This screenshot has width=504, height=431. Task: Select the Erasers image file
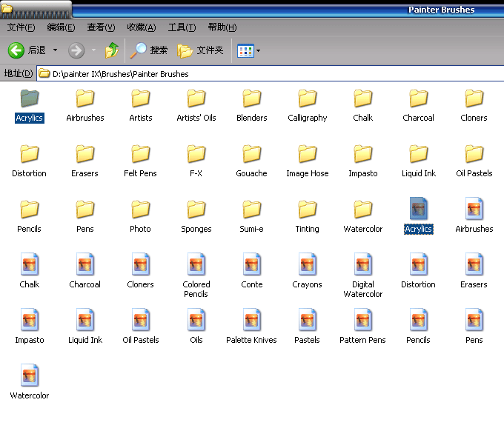point(474,271)
